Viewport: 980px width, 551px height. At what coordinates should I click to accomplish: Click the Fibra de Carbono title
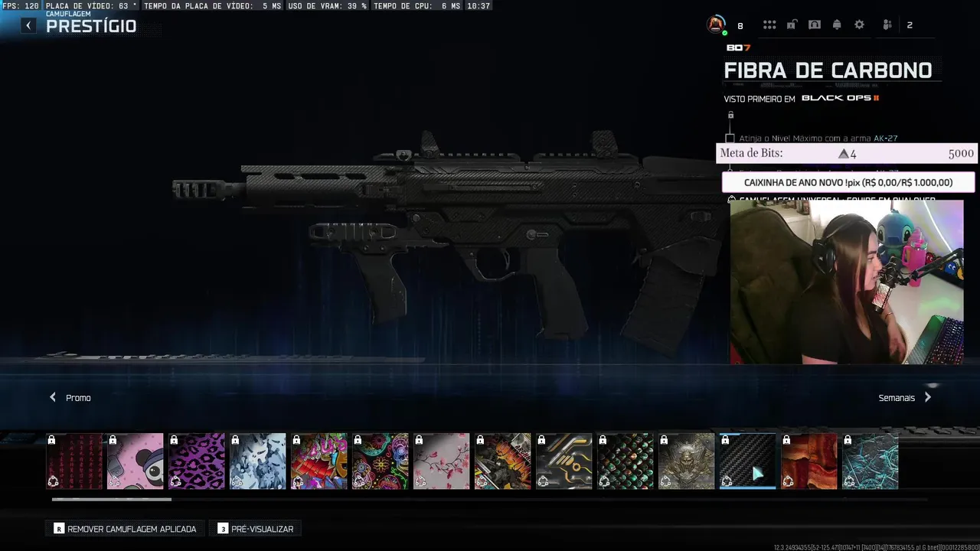[x=828, y=70]
